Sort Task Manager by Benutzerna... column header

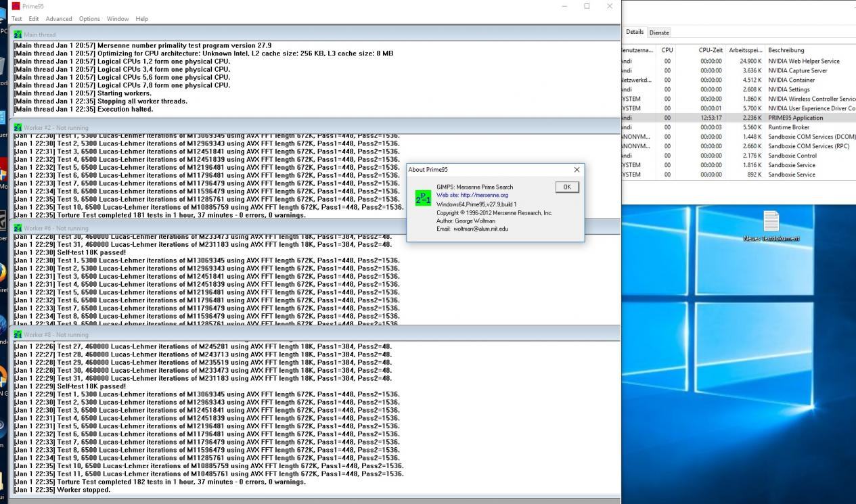tap(637, 50)
